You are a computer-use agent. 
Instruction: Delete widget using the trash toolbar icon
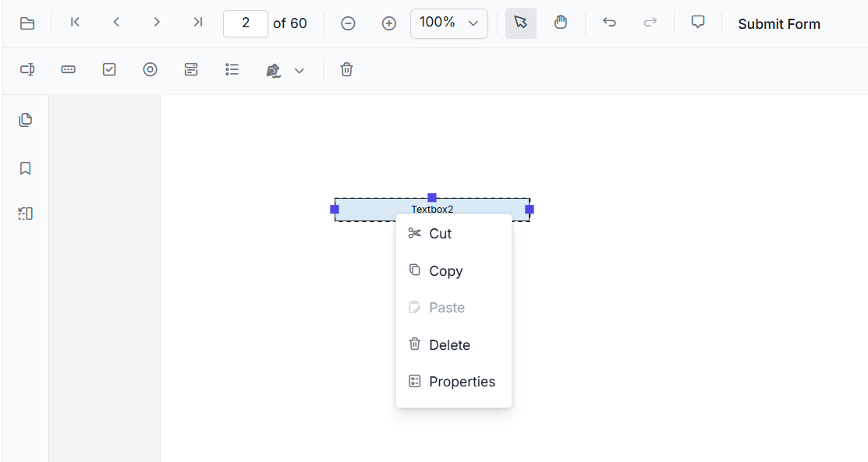(346, 69)
